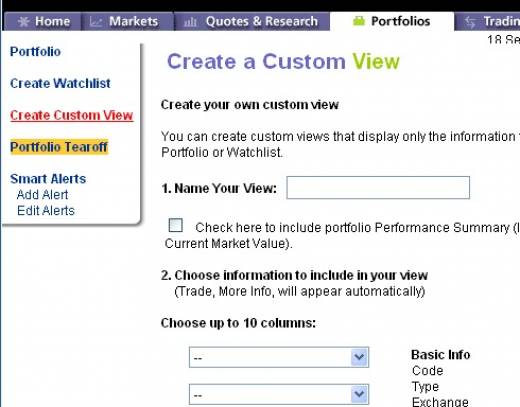520x407 pixels.
Task: Click the Quotes & Research bar-chart icon
Action: (190, 22)
